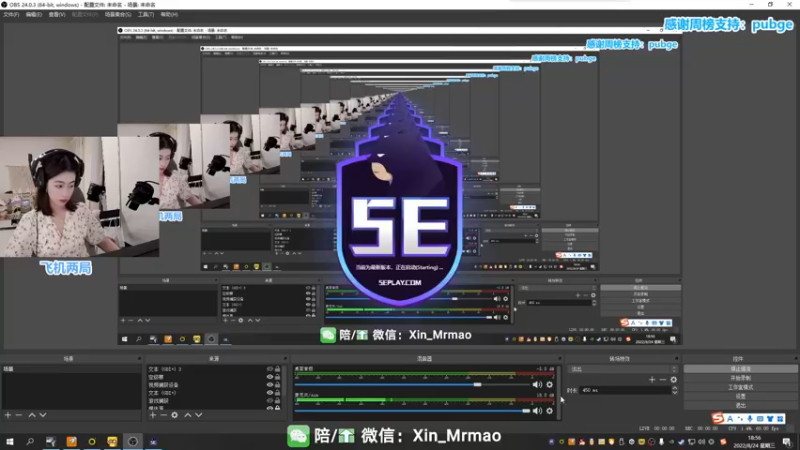Open the 工具(T) menu

[146, 15]
